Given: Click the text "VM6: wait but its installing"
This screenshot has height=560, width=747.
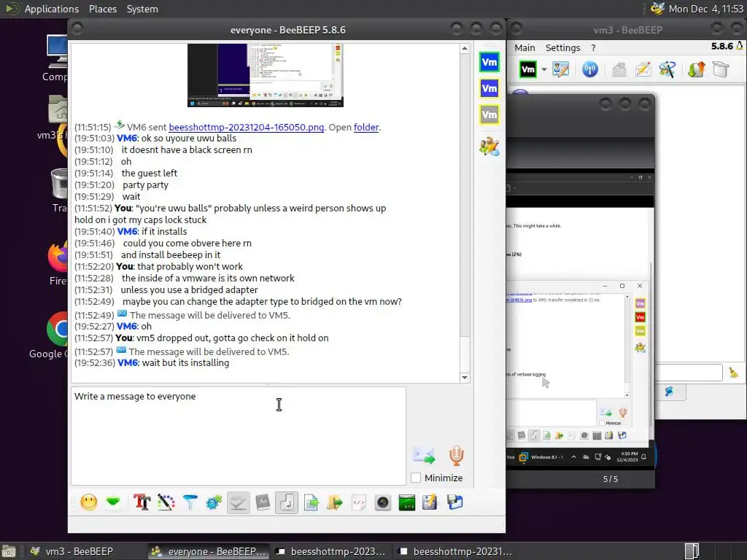Looking at the screenshot, I should pos(174,363).
